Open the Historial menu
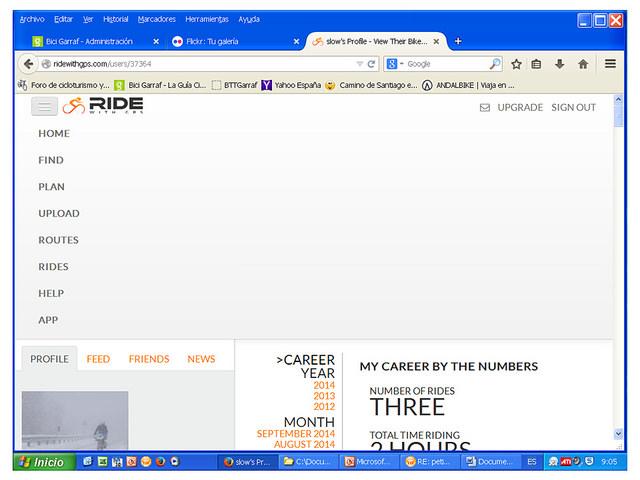Screen dimensions: 640x480 click(116, 19)
